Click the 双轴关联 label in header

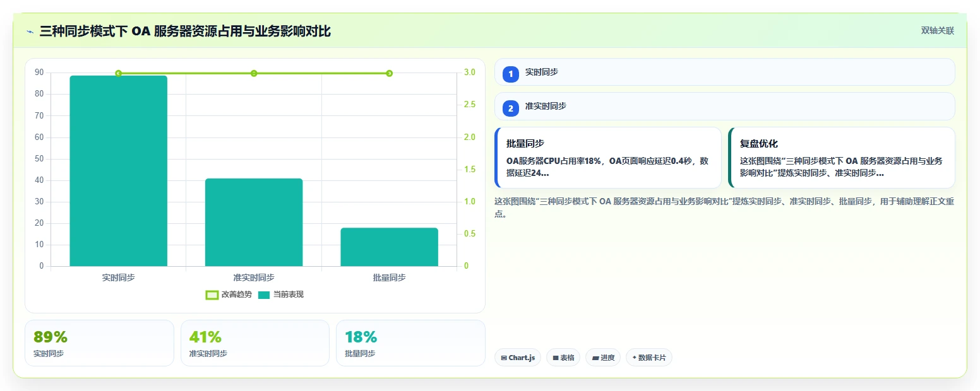937,31
